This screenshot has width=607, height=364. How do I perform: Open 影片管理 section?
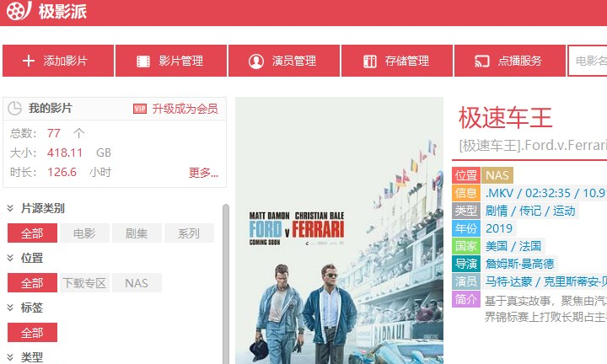171,61
